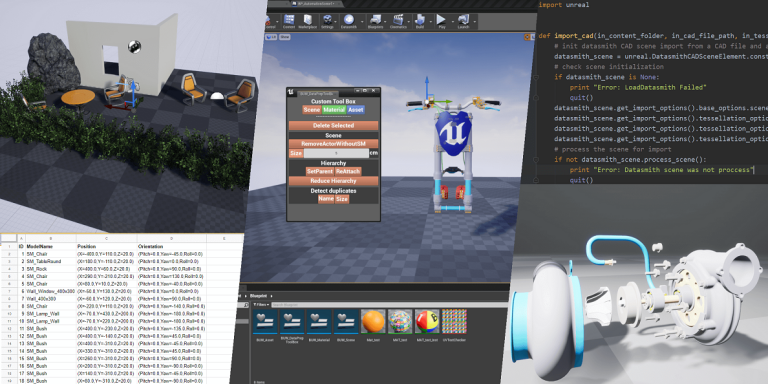
Task: Click the Unreal logo in the Custom Tool Box title bar
Action: pyautogui.click(x=291, y=92)
